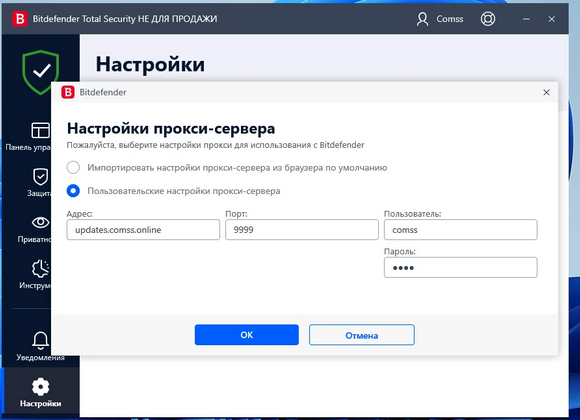This screenshot has height=420, width=580.
Task: Minimize the Bitdefender Total Security window
Action: pyautogui.click(x=526, y=19)
